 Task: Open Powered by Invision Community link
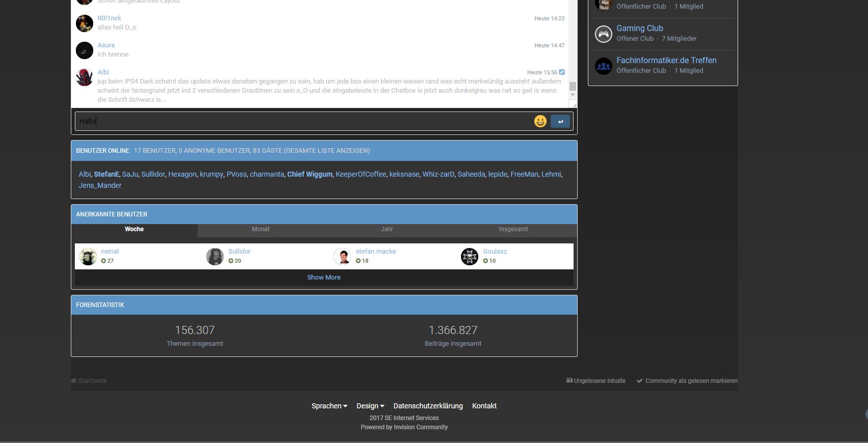404,427
